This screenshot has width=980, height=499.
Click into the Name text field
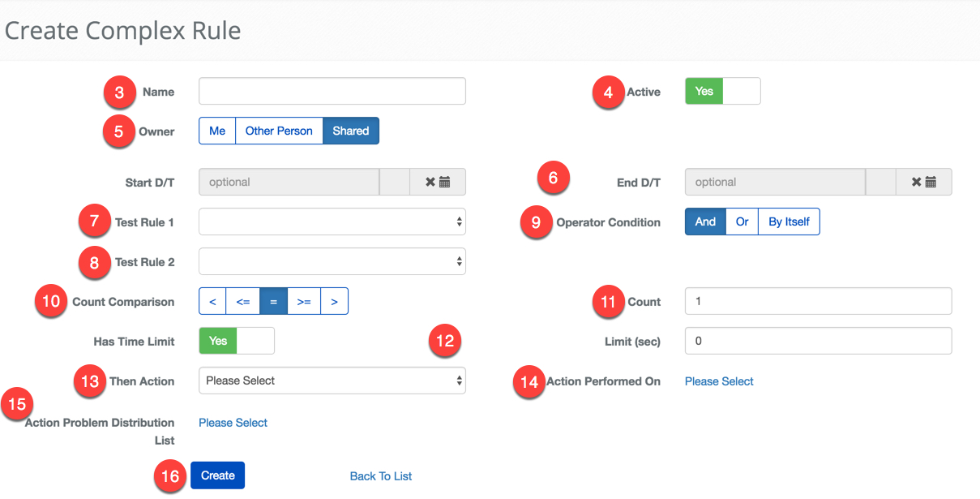click(x=332, y=92)
